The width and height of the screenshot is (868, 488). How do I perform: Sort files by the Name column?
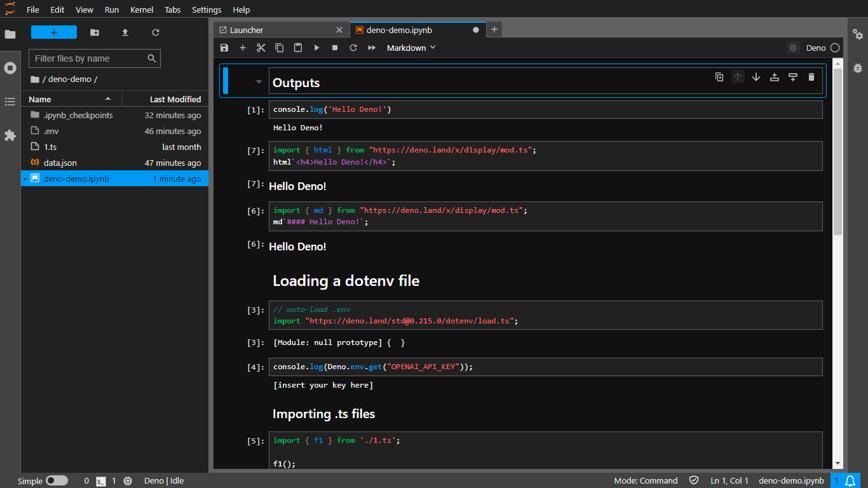click(x=40, y=99)
